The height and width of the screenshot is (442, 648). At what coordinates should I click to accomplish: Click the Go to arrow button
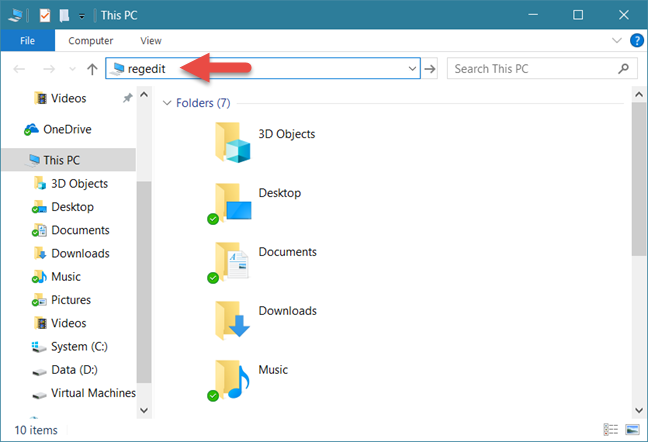(x=430, y=69)
